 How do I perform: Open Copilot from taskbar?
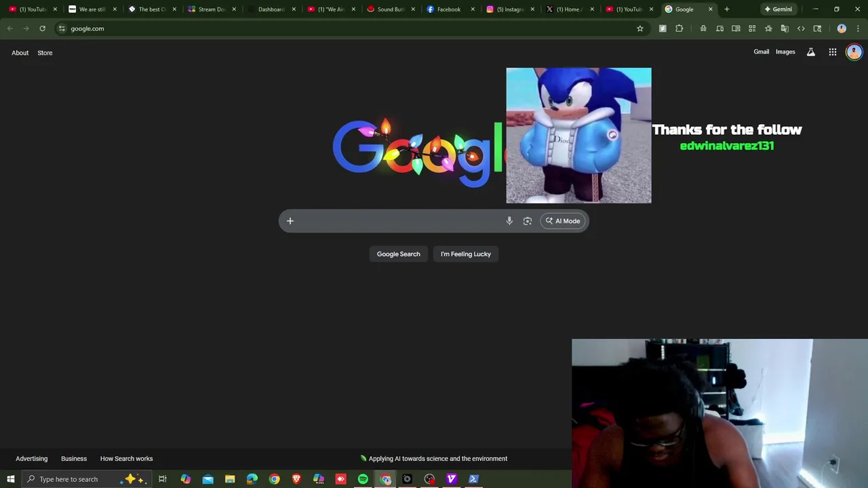tap(185, 479)
